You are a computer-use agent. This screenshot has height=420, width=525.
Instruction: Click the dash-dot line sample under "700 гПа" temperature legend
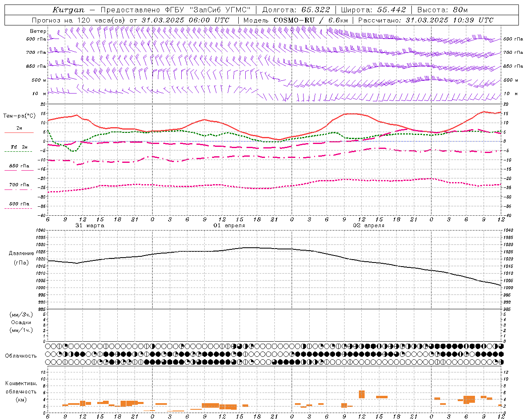(x=18, y=189)
